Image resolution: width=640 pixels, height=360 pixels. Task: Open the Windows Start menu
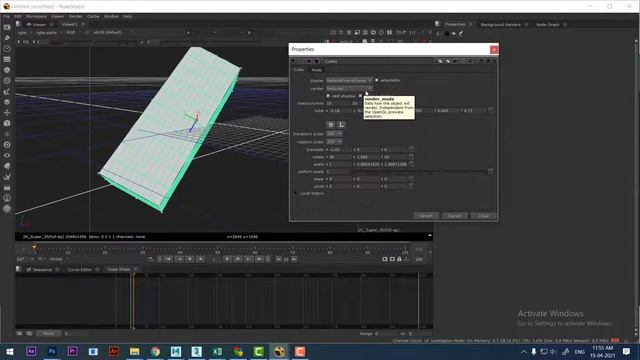(x=10, y=351)
